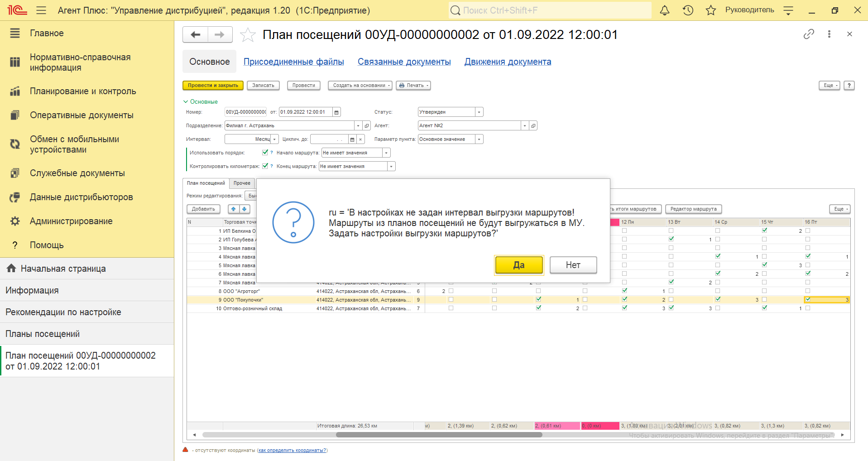This screenshot has height=461, width=868.
Task: Click the global search field
Action: [x=550, y=10]
